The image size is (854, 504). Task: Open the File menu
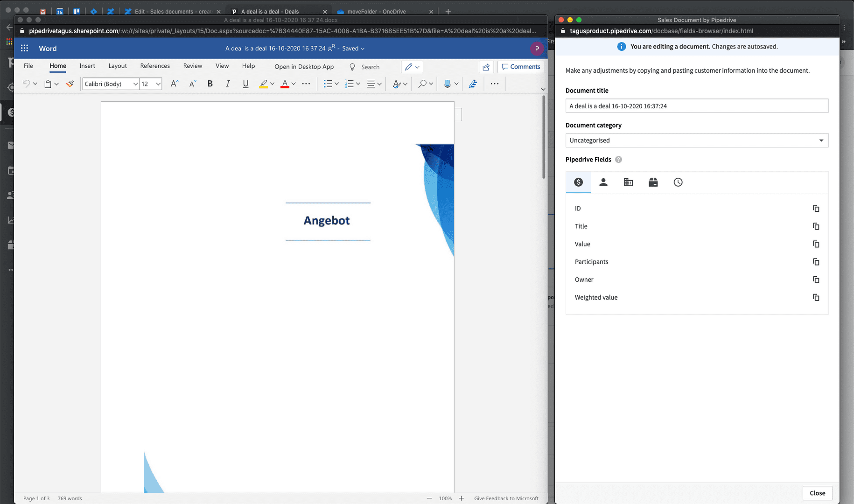tap(28, 66)
